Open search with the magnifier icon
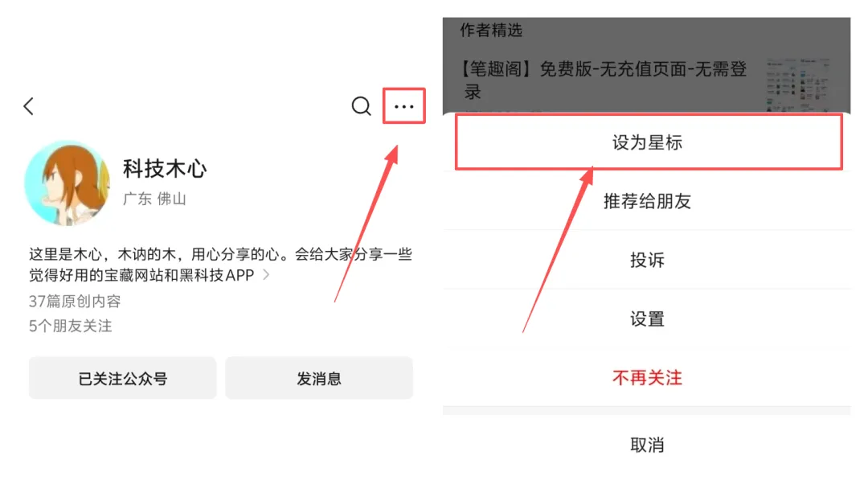This screenshot has height=489, width=868. (x=362, y=106)
